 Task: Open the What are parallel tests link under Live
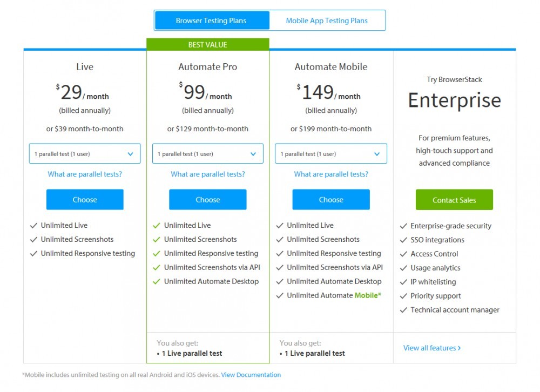[x=84, y=174]
